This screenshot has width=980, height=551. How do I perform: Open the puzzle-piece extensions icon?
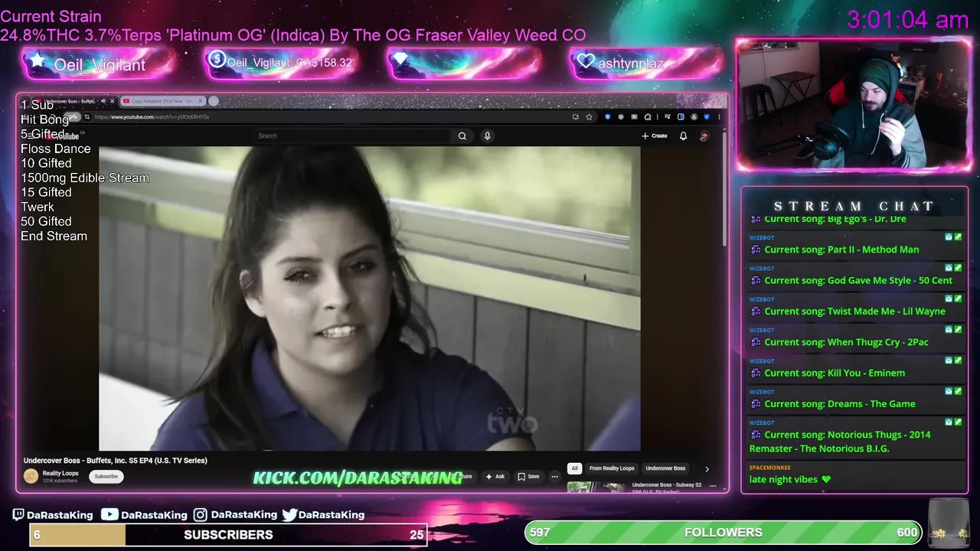coord(648,117)
